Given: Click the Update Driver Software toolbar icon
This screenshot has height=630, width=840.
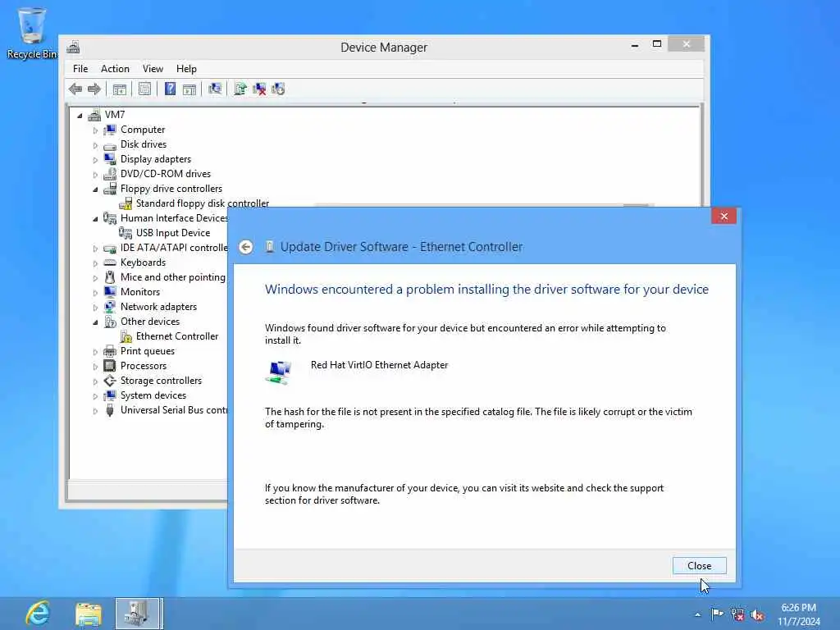Looking at the screenshot, I should pyautogui.click(x=240, y=89).
